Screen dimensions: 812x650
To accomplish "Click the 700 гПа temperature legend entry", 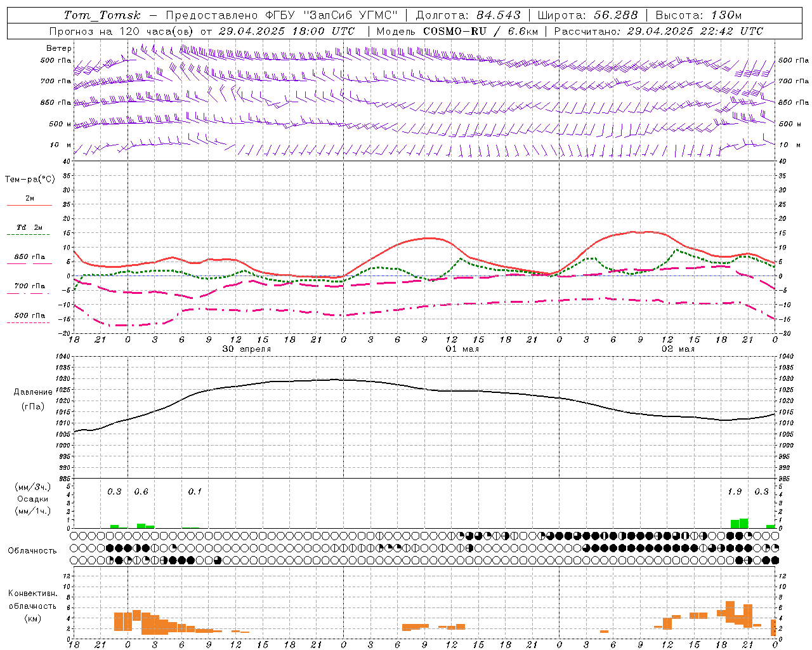I will [30, 286].
